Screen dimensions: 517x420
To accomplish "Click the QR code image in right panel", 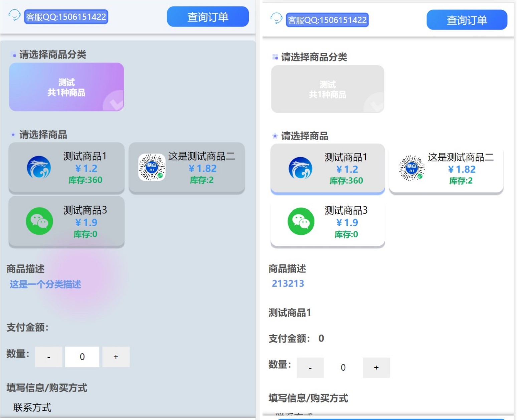I will coord(411,168).
